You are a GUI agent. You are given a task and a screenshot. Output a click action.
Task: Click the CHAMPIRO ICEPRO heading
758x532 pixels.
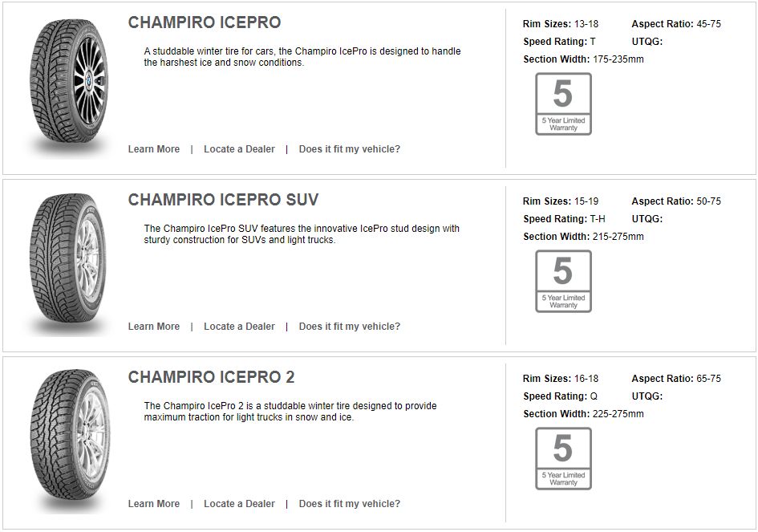[x=205, y=22]
